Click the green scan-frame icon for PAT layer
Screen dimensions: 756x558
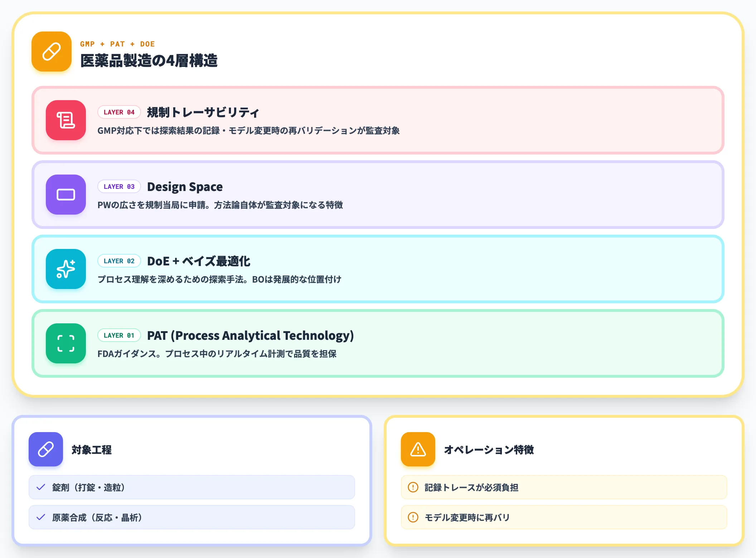(x=66, y=343)
